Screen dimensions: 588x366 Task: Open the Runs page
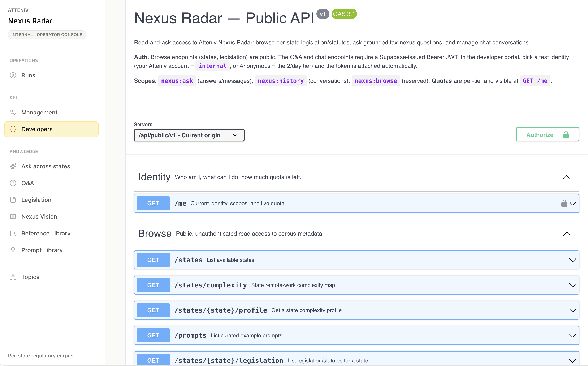[51, 75]
